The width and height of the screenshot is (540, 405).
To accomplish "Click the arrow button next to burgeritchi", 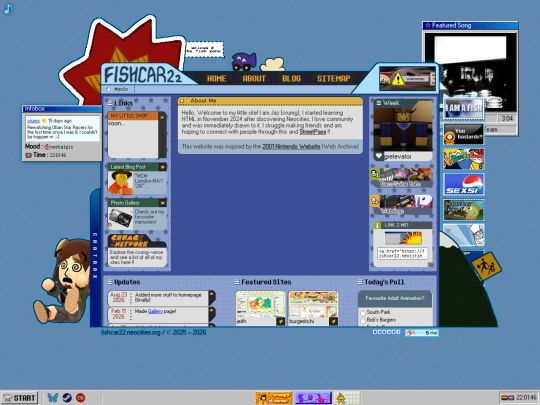I will pyautogui.click(x=333, y=321).
